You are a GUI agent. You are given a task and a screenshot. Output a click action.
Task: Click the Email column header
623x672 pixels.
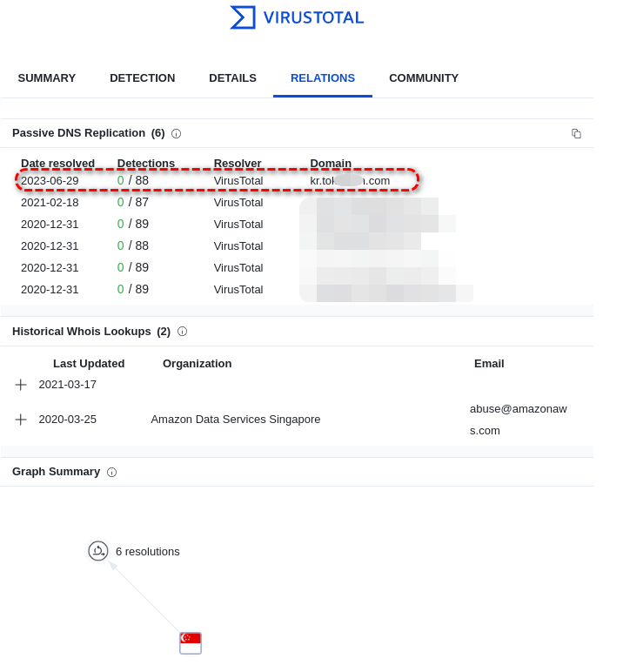pyautogui.click(x=489, y=364)
